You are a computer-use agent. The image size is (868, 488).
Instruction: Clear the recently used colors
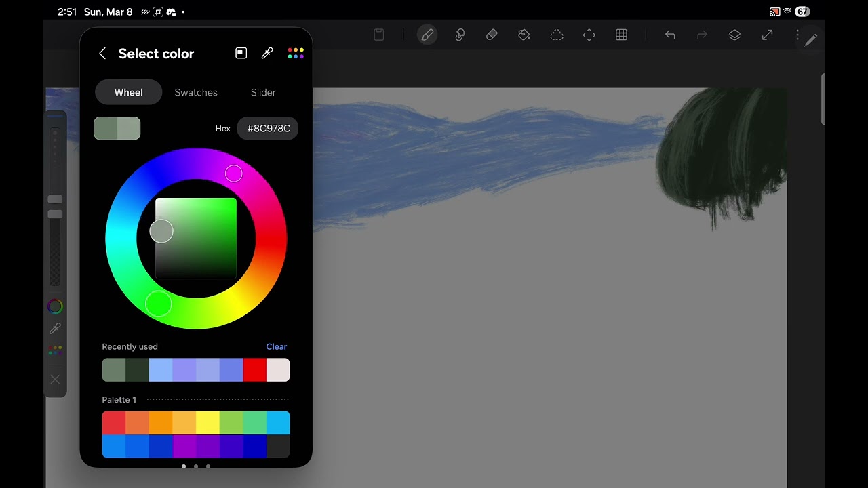coord(276,346)
